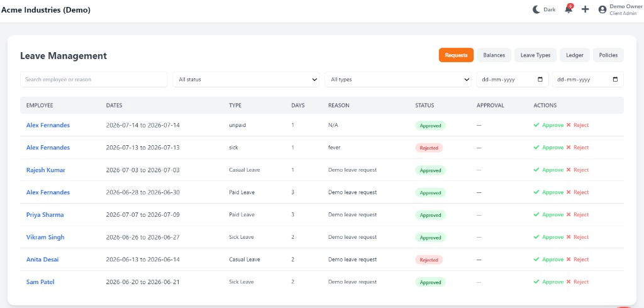
Task: Click the TYPE column header
Action: coord(235,106)
